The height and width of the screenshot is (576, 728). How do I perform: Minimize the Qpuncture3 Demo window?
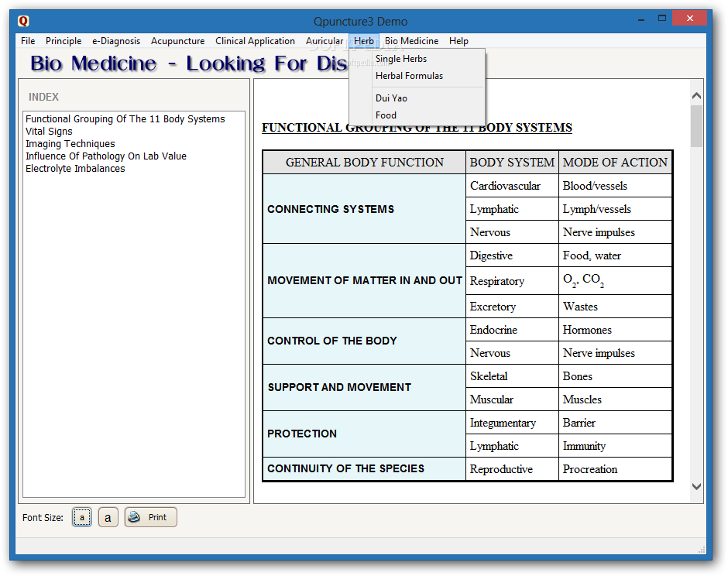coord(641,19)
